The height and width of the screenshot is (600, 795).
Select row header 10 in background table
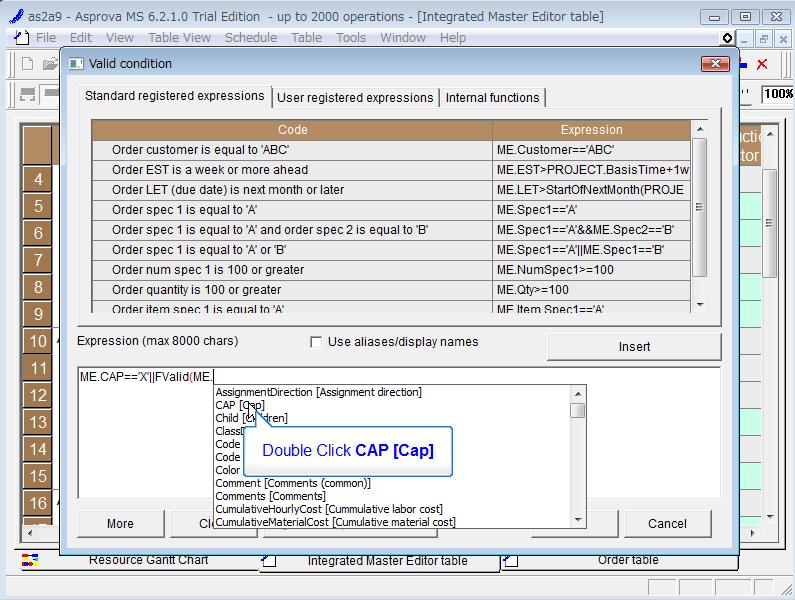(x=38, y=341)
